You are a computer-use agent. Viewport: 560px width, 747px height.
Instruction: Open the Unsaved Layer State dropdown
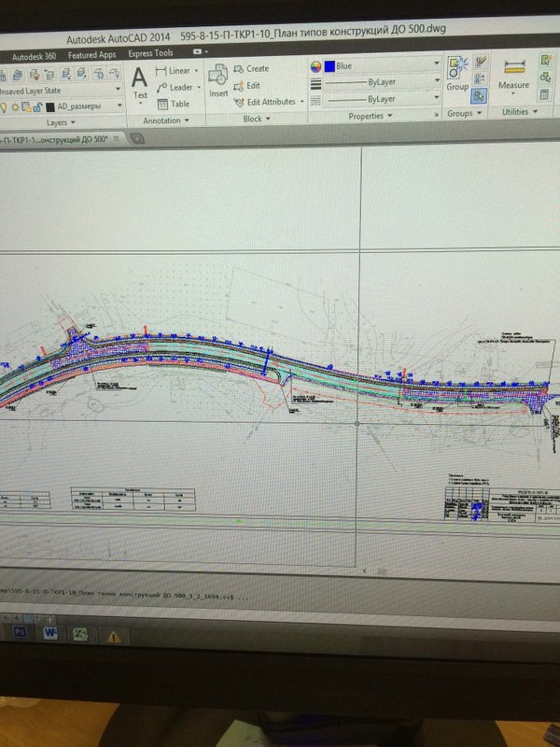point(60,90)
